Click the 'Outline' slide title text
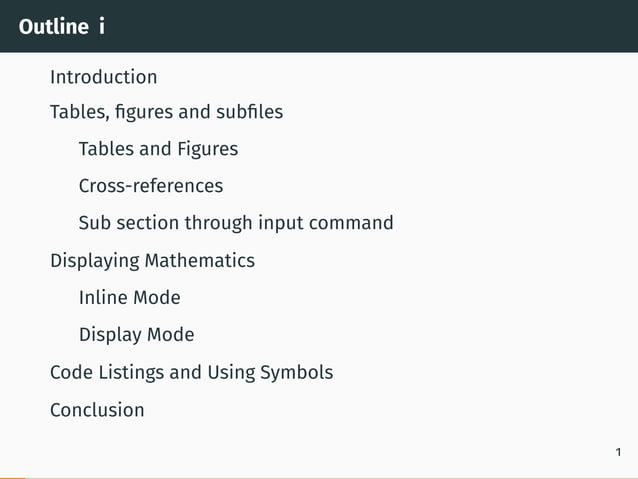 (x=53, y=27)
